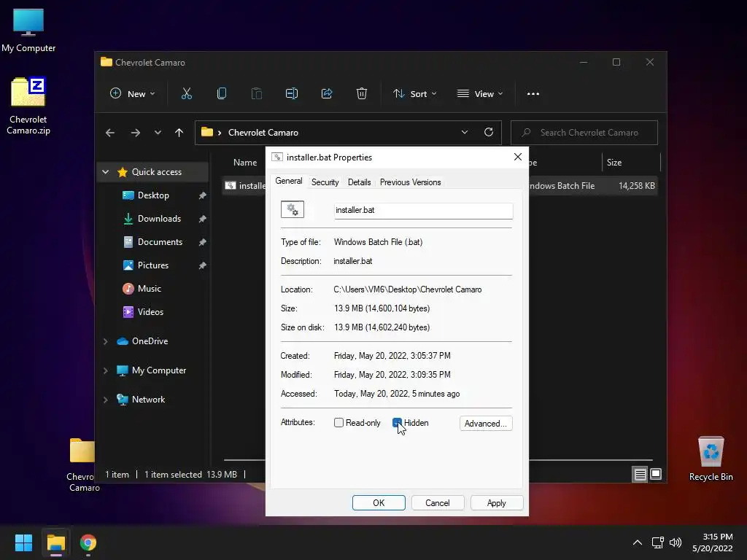Open the Sort dropdown menu

tap(414, 94)
